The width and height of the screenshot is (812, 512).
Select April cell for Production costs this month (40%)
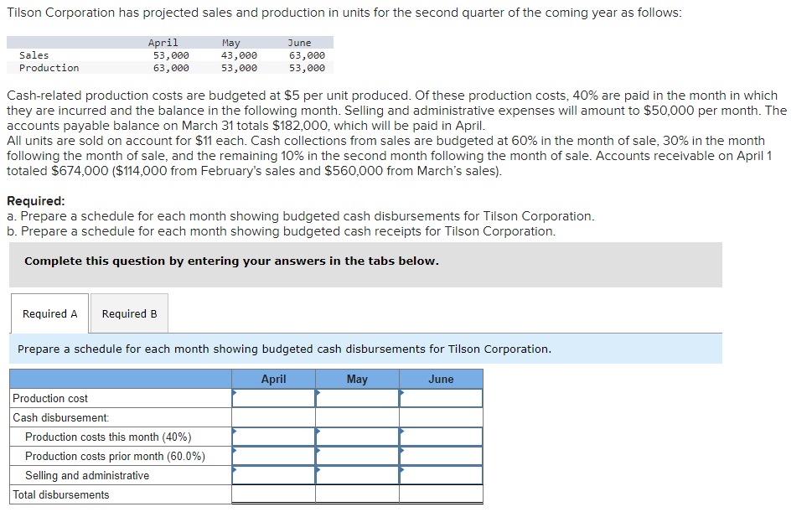[274, 437]
